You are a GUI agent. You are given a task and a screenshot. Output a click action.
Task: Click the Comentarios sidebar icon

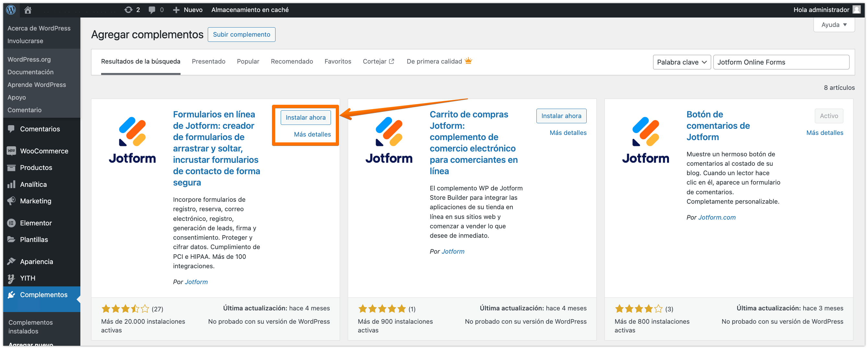[x=11, y=129]
